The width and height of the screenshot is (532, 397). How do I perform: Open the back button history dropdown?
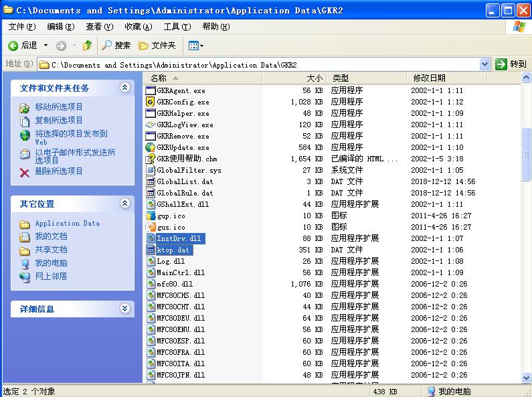pyautogui.click(x=46, y=45)
